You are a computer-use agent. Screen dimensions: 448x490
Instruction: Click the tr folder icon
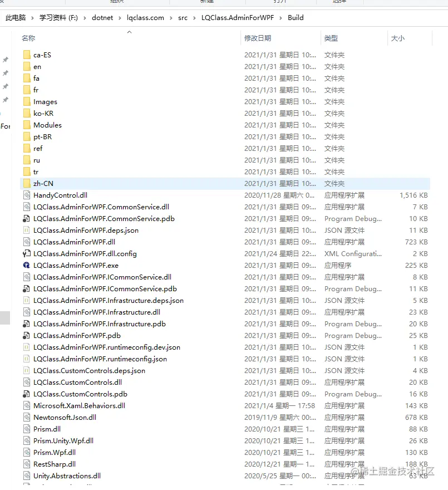click(x=27, y=172)
